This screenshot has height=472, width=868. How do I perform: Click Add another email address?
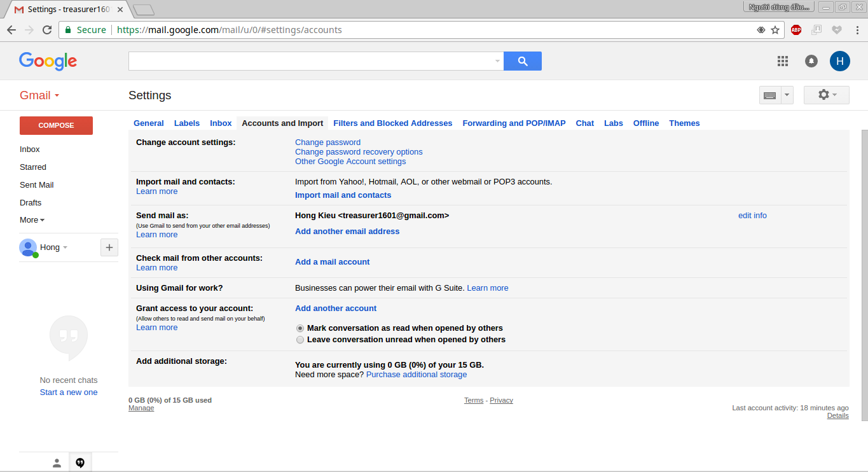347,232
